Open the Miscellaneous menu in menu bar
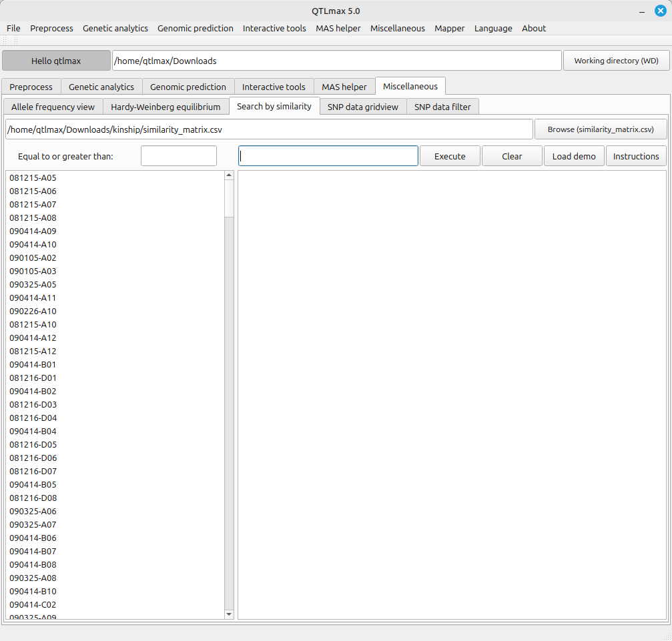Screen dimensions: 672x641 coord(397,28)
